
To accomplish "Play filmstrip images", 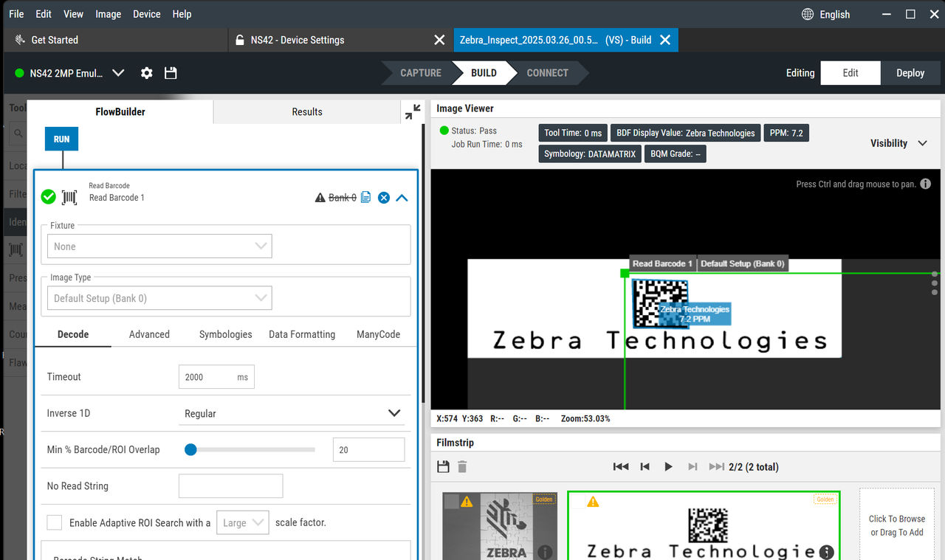I will tap(669, 466).
